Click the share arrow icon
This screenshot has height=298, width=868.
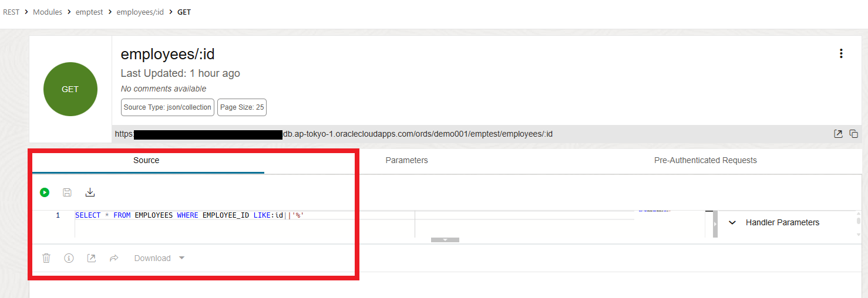(114, 258)
